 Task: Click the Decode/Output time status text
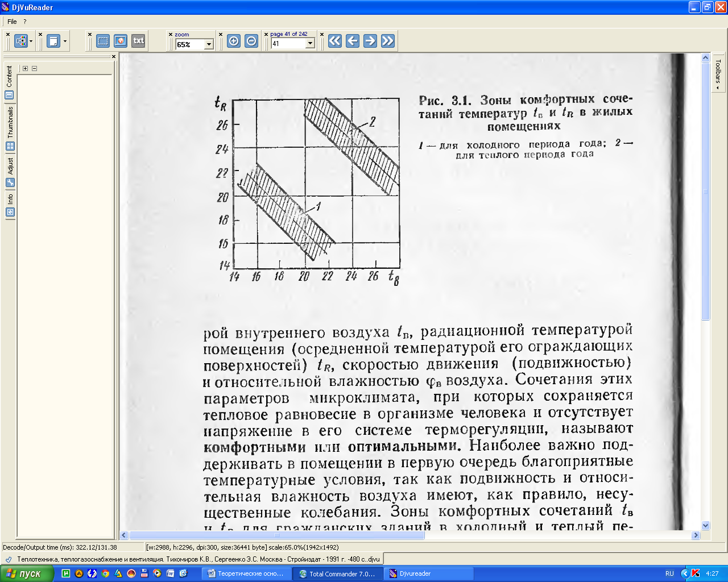click(x=60, y=547)
